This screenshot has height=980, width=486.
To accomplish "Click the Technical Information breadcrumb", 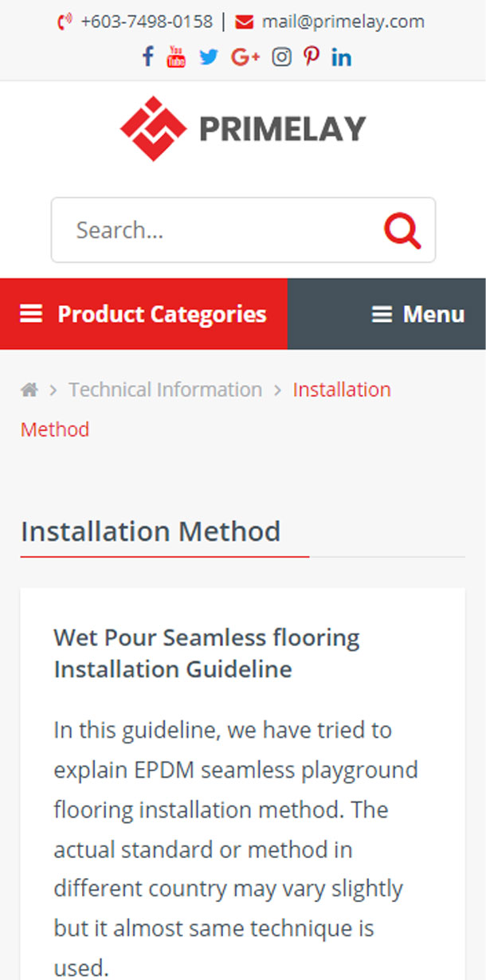I will tap(165, 390).
